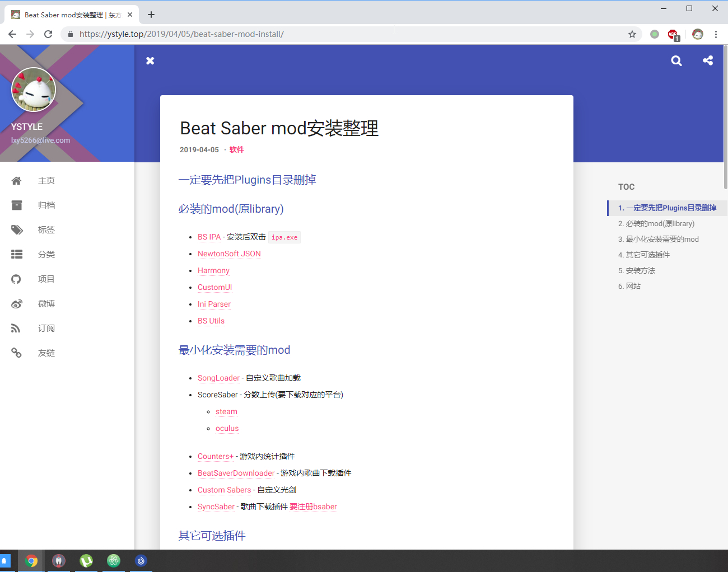Click the green circle extension icon

point(655,34)
